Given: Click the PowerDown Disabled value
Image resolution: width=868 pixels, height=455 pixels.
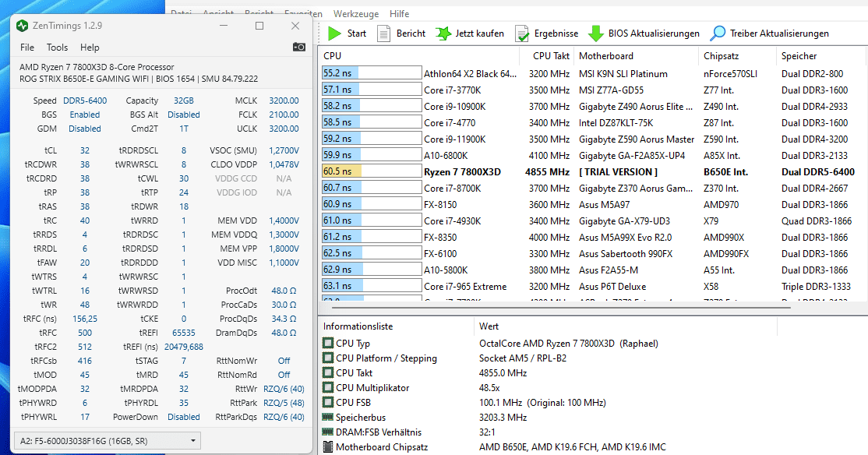Looking at the screenshot, I should coord(184,417).
